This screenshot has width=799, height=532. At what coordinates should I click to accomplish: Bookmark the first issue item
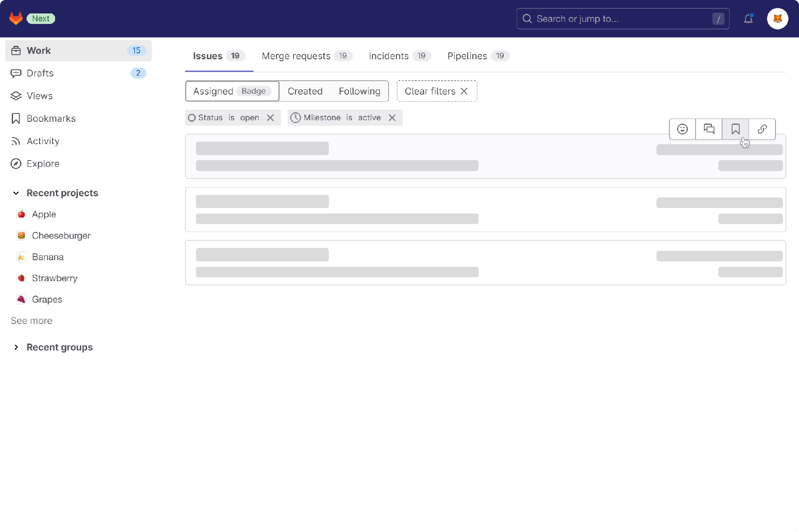(735, 129)
